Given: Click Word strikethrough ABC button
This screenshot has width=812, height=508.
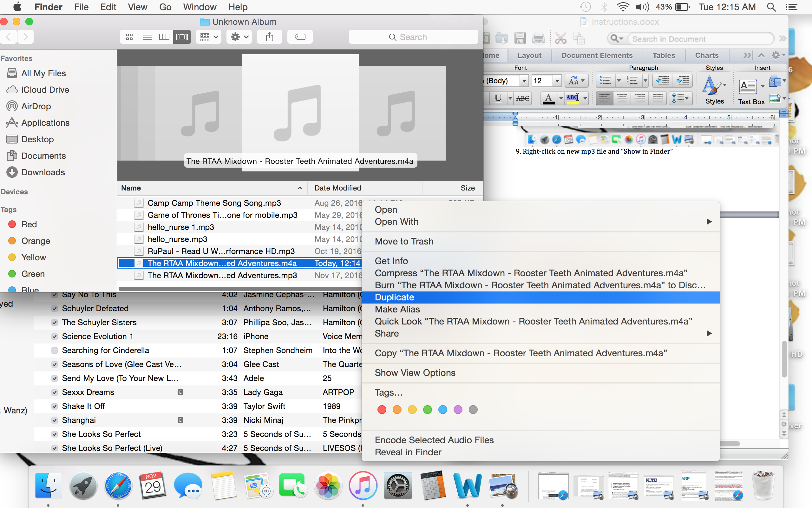Looking at the screenshot, I should (522, 98).
